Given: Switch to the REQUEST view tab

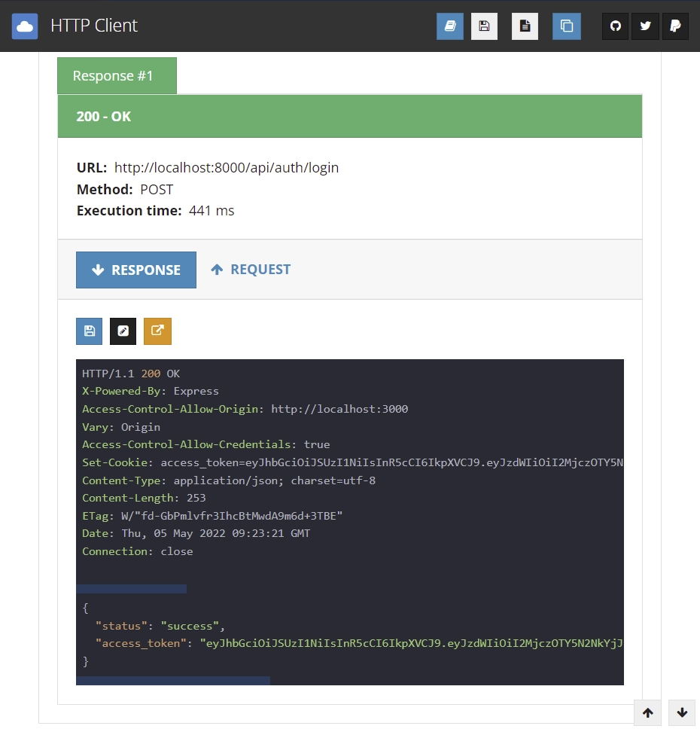Looking at the screenshot, I should click(x=251, y=270).
